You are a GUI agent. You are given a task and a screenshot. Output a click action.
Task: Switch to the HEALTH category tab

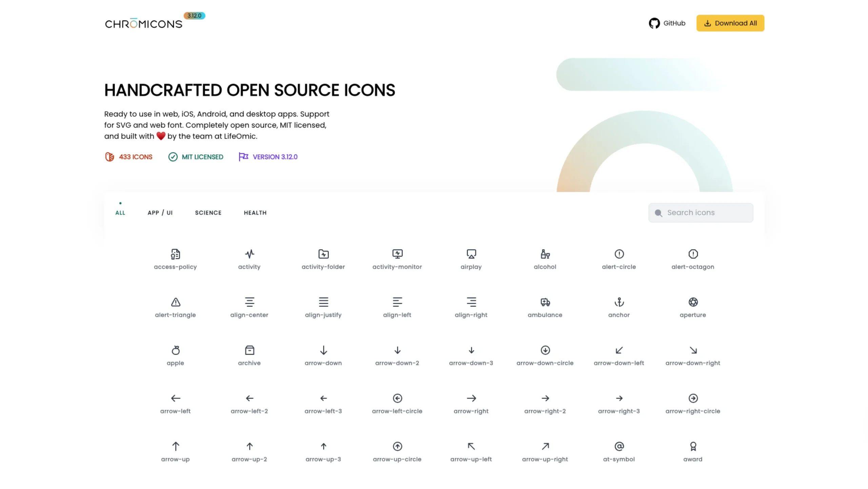click(255, 213)
